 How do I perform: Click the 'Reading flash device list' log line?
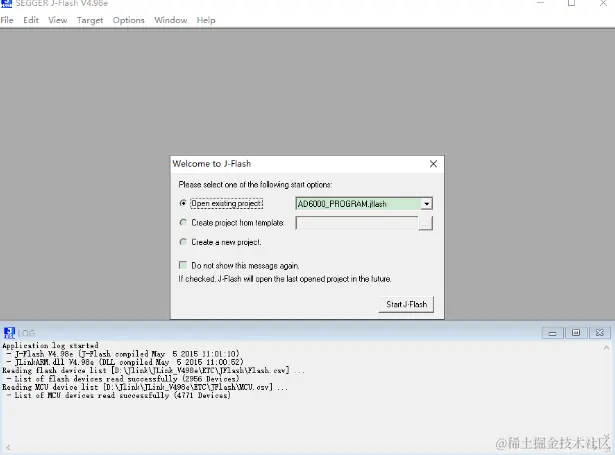[x=153, y=370]
